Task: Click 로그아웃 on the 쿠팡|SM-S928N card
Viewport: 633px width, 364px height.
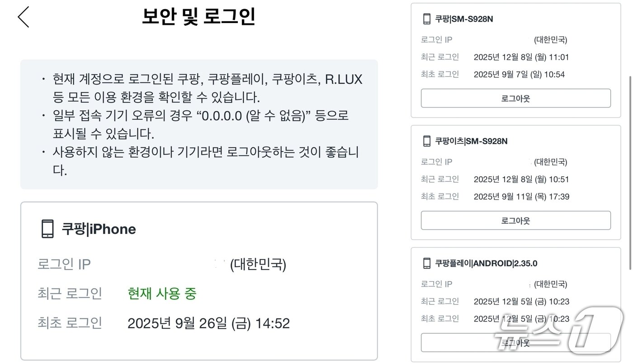Action: tap(516, 98)
